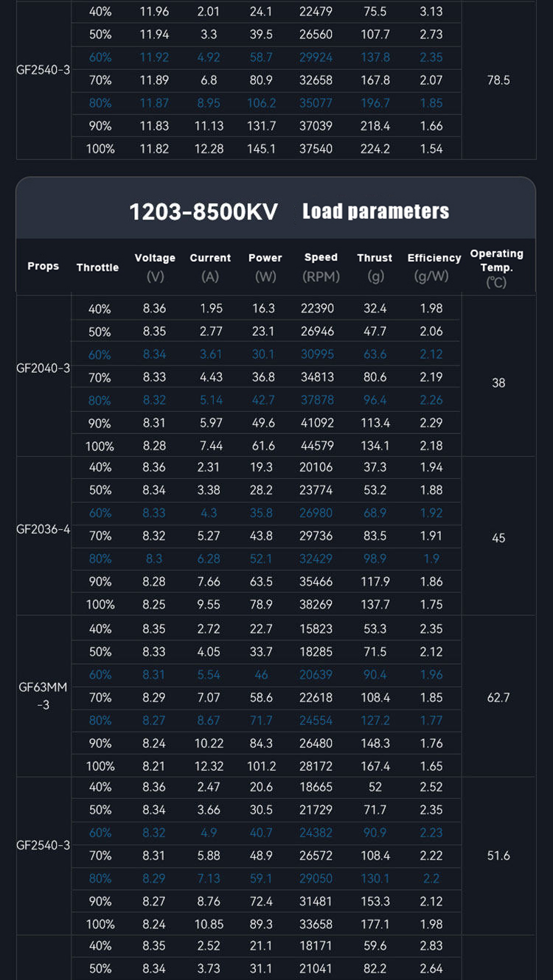Select the Thrust (g) column header

pos(375,267)
